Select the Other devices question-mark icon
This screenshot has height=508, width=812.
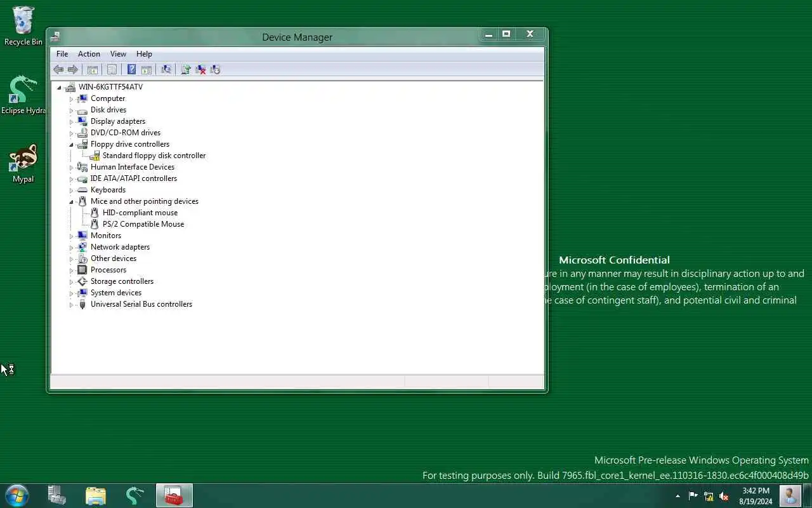(82, 258)
